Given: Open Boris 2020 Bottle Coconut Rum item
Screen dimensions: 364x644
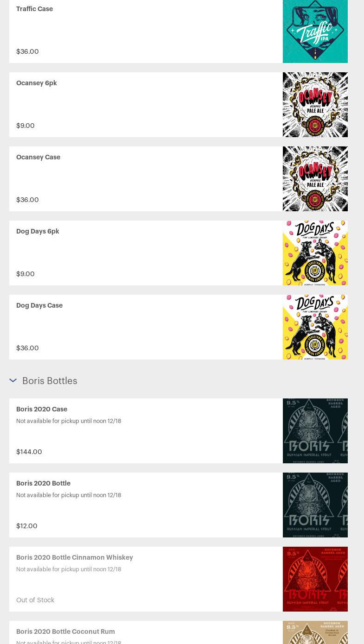Looking at the screenshot, I should 65,631.
